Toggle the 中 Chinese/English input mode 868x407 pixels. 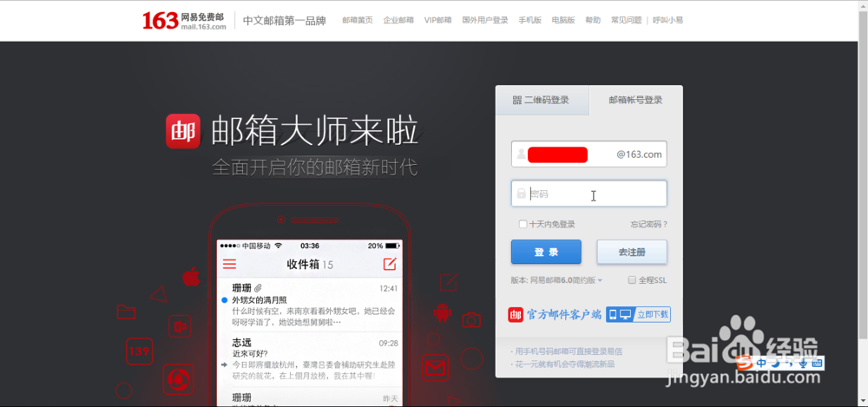(762, 364)
